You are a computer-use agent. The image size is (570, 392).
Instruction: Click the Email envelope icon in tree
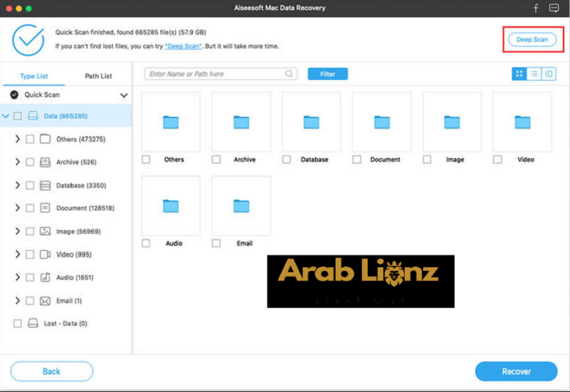(45, 301)
